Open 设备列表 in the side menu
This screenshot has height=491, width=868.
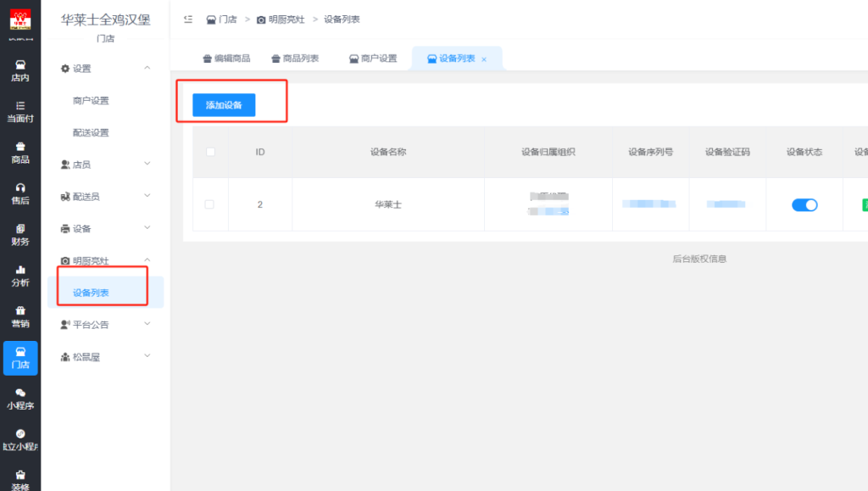[x=91, y=293]
